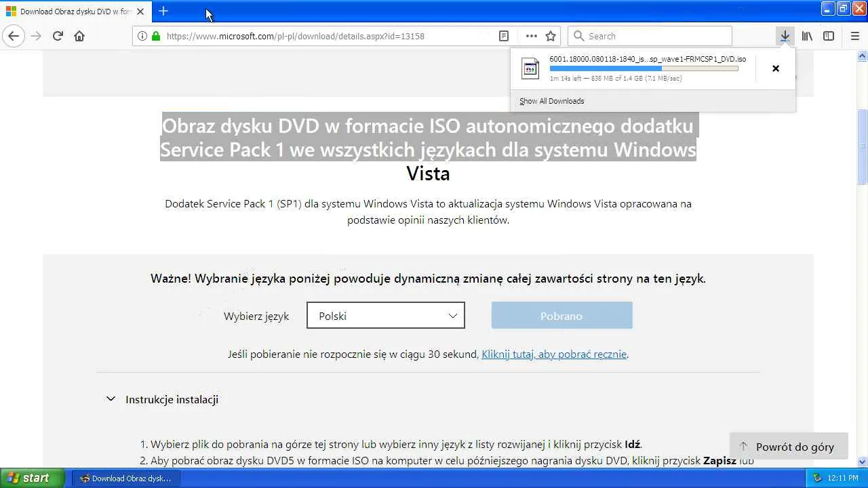Bookmark this page with the star
Image resolution: width=868 pixels, height=488 pixels.
(x=551, y=36)
